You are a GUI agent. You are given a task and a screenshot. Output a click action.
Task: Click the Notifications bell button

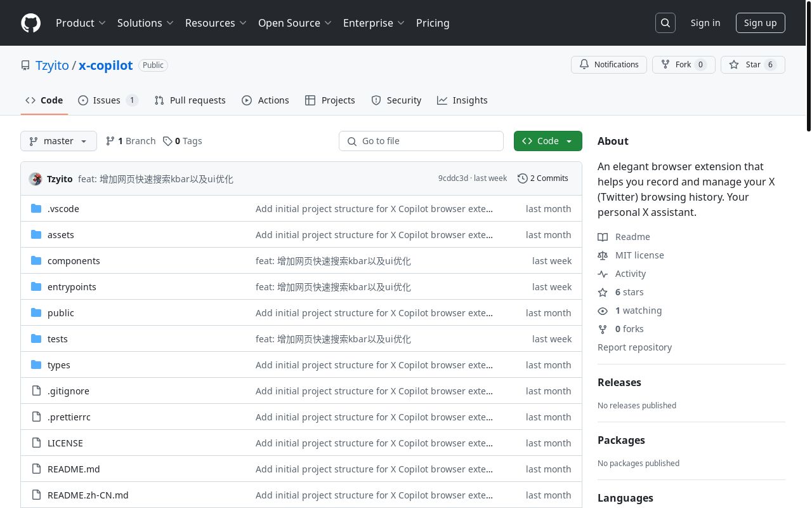click(x=609, y=65)
